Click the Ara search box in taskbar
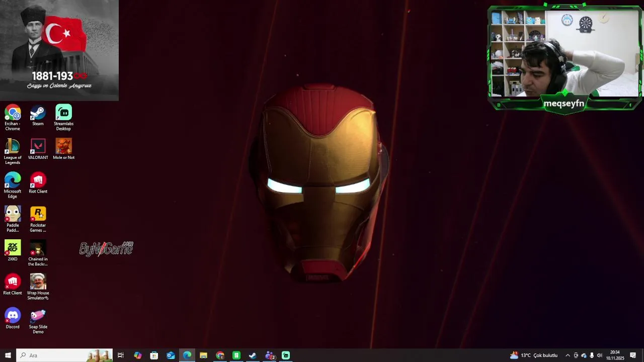644x362 pixels. click(x=64, y=355)
